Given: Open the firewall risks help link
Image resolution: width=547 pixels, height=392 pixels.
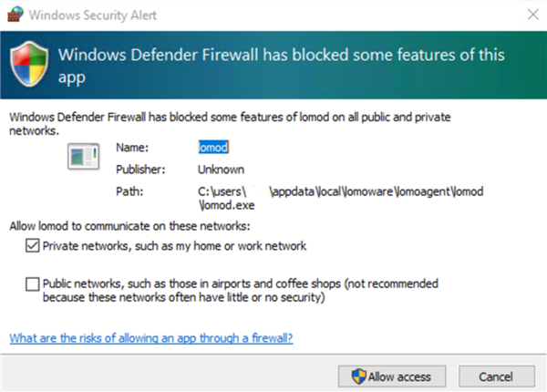Looking at the screenshot, I should (x=150, y=338).
